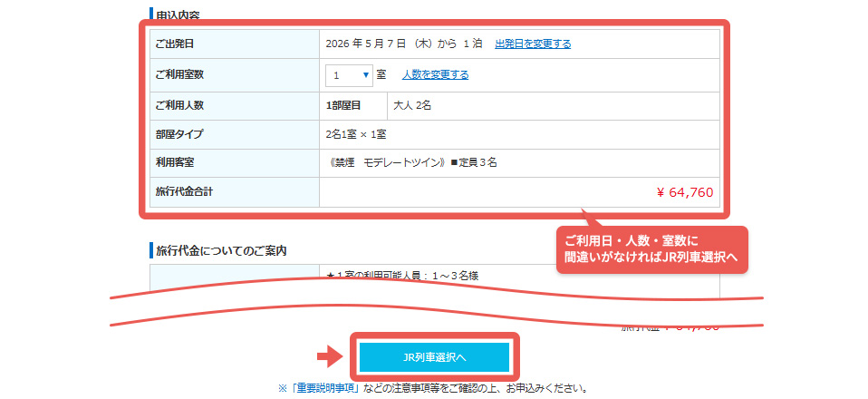Click the 出発日を変更する link
The height and width of the screenshot is (399, 868).
tap(533, 44)
